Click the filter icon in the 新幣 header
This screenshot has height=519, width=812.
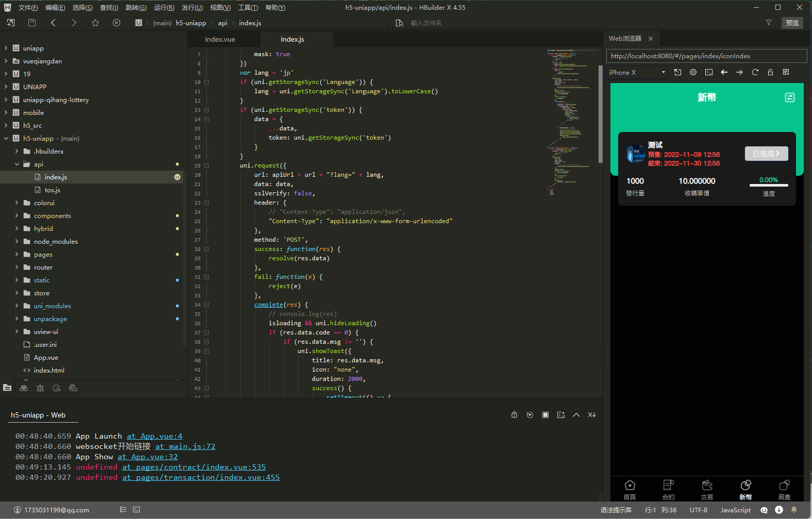pos(790,97)
